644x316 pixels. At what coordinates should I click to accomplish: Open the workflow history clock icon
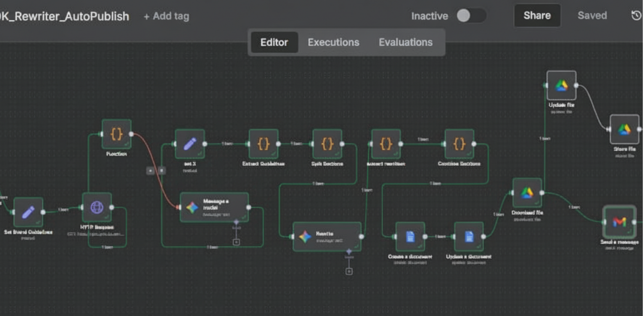pos(636,16)
